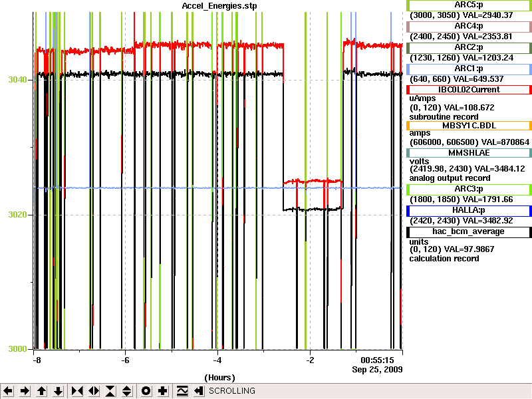Select the HALLA:p curve legend entry
The image size is (532, 399).
click(x=469, y=211)
